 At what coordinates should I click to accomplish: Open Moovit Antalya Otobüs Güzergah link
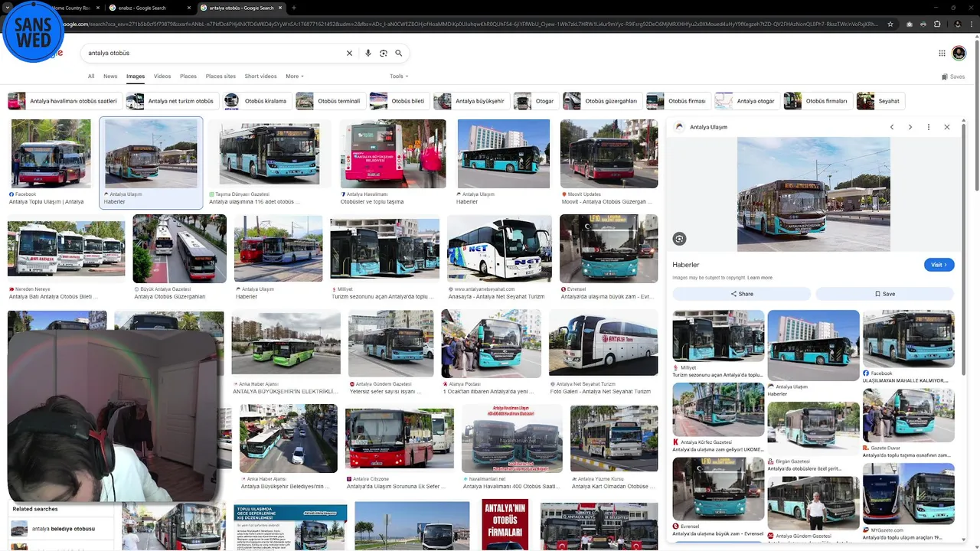(x=606, y=202)
